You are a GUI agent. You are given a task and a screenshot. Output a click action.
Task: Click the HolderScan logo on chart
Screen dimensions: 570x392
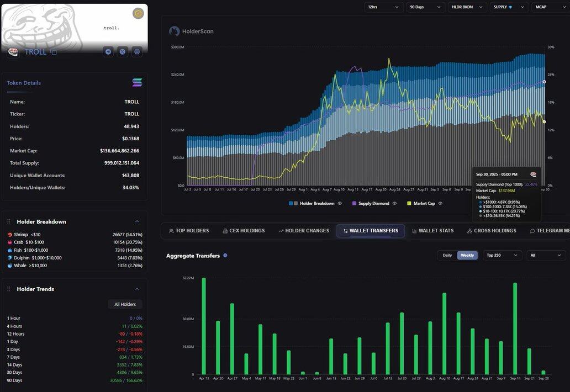pyautogui.click(x=175, y=31)
